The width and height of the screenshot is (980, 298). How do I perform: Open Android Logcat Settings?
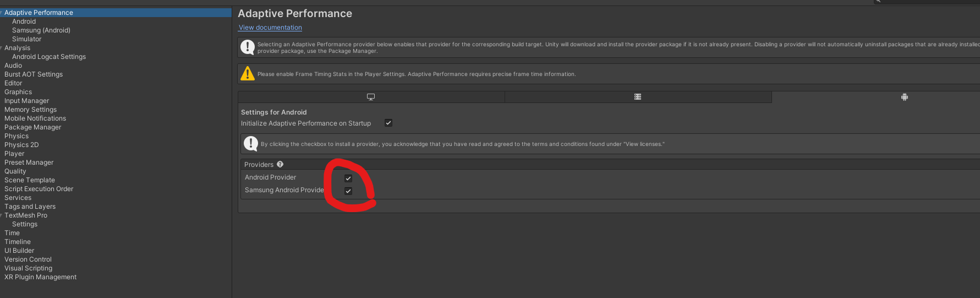click(x=49, y=57)
